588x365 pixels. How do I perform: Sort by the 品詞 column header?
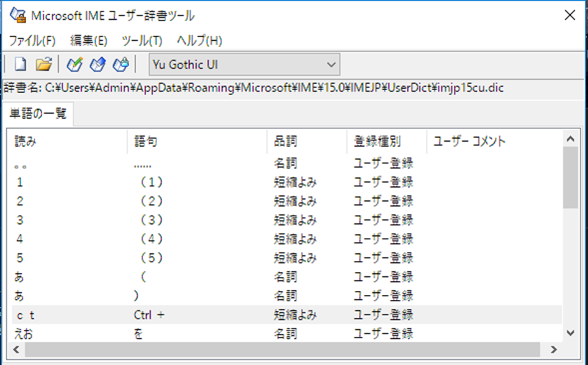pos(306,141)
